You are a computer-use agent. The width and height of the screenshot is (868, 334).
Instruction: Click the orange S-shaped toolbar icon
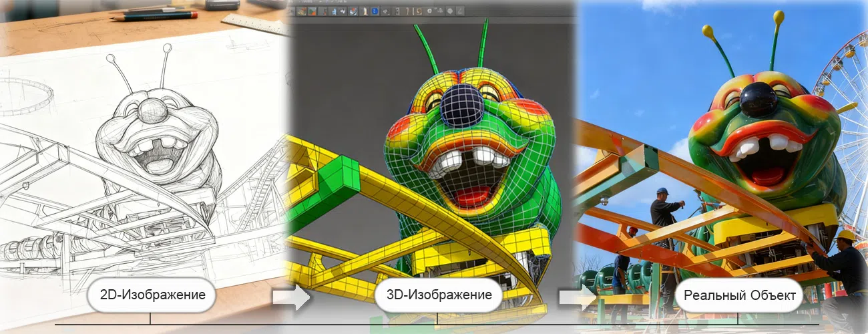pos(419,11)
